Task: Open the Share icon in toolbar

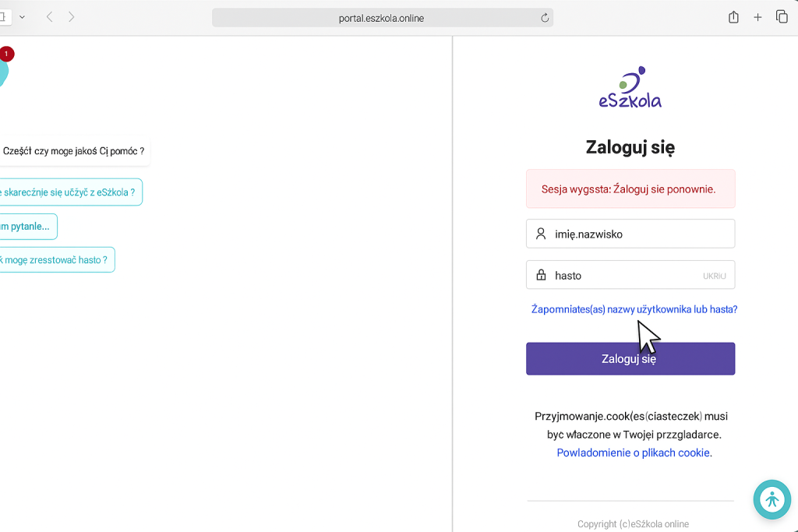Action: point(733,17)
